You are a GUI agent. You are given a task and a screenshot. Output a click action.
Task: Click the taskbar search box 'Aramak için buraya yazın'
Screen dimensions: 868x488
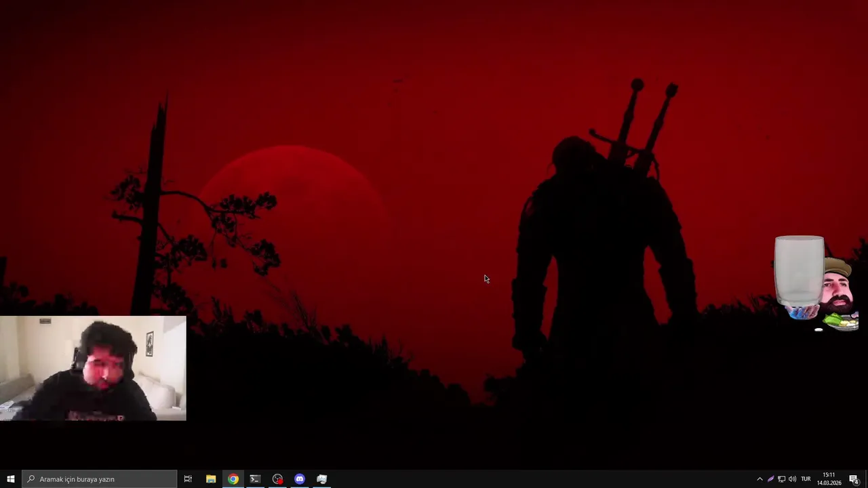click(99, 479)
